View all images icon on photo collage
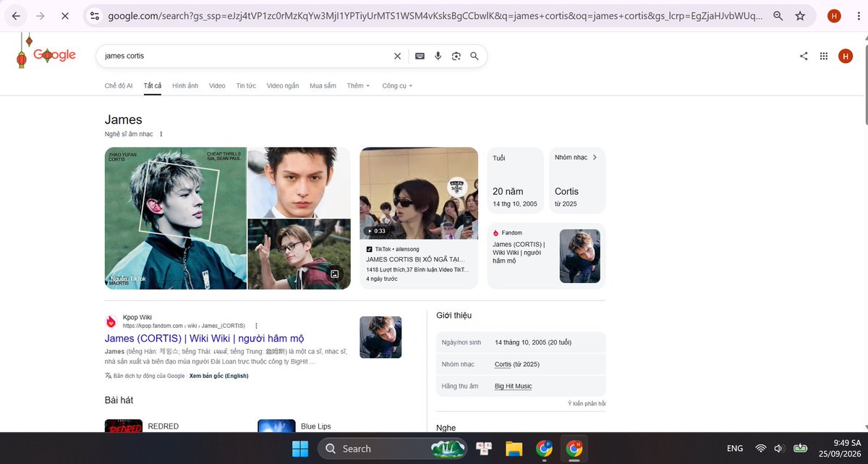This screenshot has width=868, height=464. (335, 274)
